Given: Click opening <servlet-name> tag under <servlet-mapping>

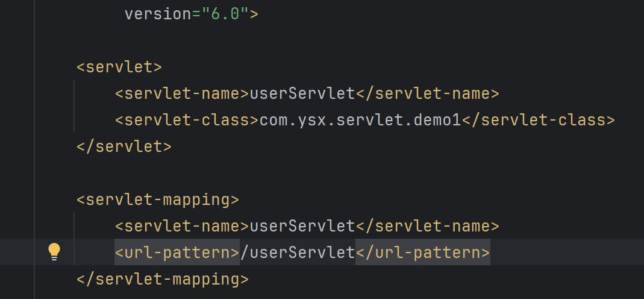Looking at the screenshot, I should 183,226.
